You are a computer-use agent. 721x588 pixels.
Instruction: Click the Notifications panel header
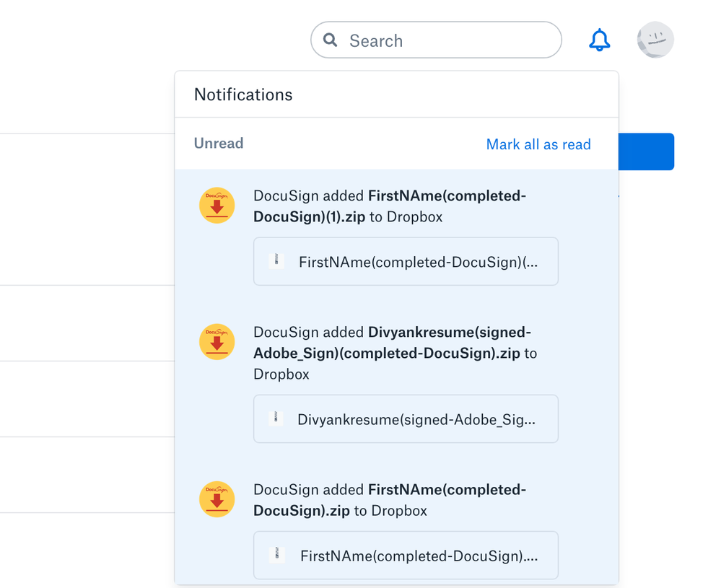tap(242, 95)
